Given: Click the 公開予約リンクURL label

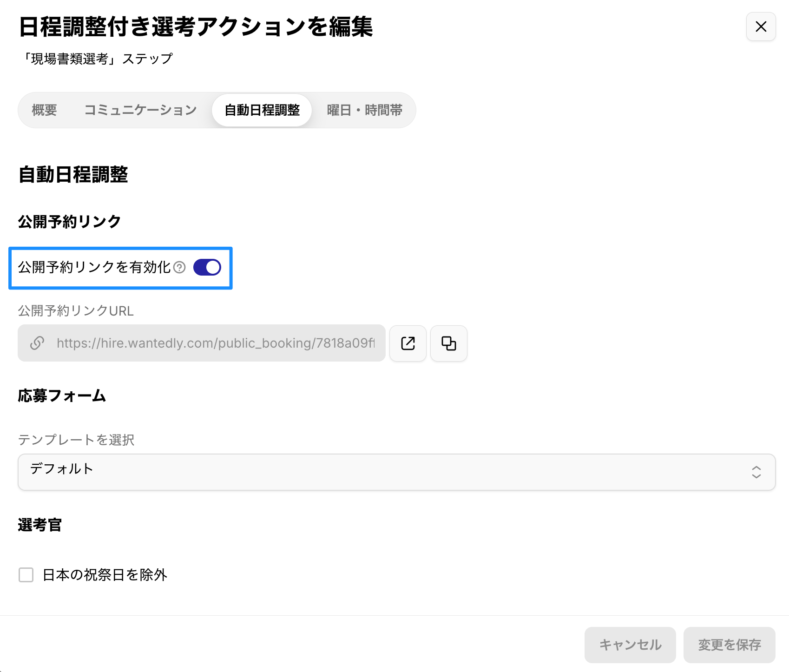Looking at the screenshot, I should pyautogui.click(x=76, y=311).
